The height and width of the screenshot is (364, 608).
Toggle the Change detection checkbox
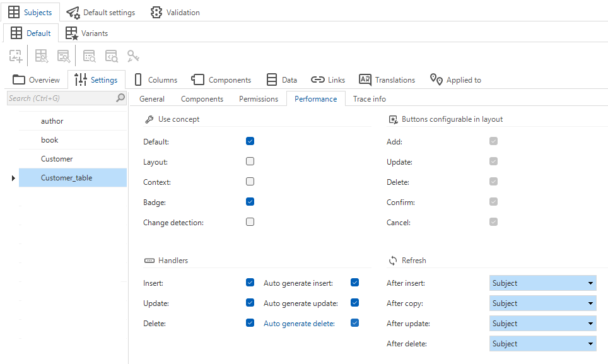tap(250, 222)
